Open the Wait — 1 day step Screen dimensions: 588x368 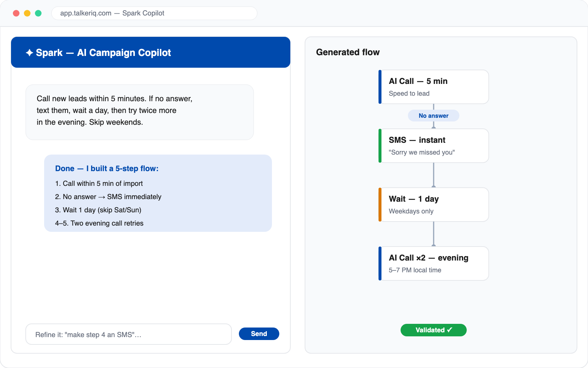coord(434,205)
